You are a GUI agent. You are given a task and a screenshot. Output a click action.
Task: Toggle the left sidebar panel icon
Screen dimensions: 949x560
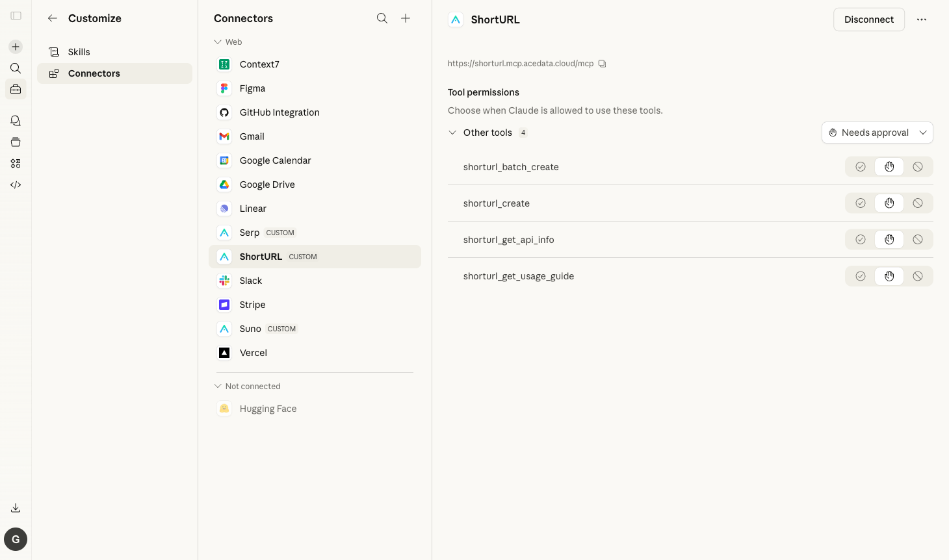16,16
